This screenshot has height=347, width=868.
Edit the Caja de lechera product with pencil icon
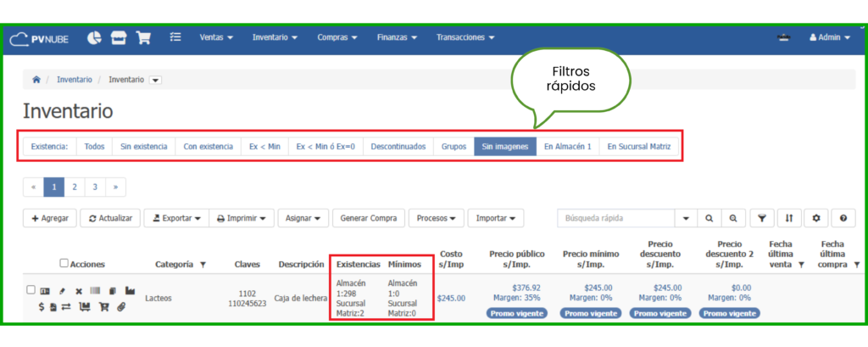(x=62, y=290)
